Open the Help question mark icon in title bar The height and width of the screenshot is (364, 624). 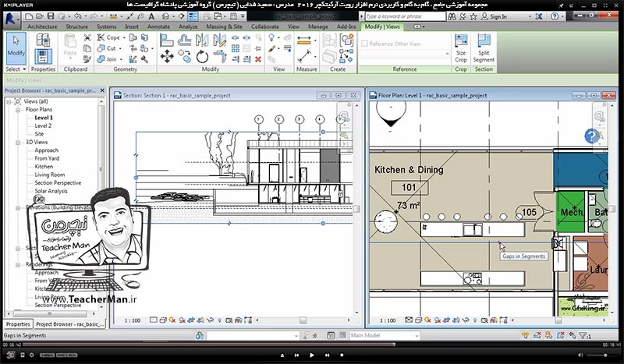coord(555,16)
